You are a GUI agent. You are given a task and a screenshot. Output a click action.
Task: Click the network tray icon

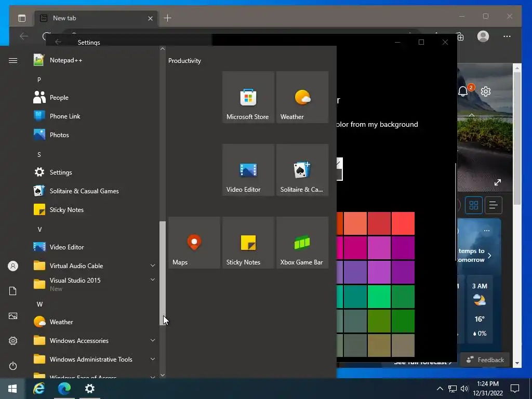(453, 389)
